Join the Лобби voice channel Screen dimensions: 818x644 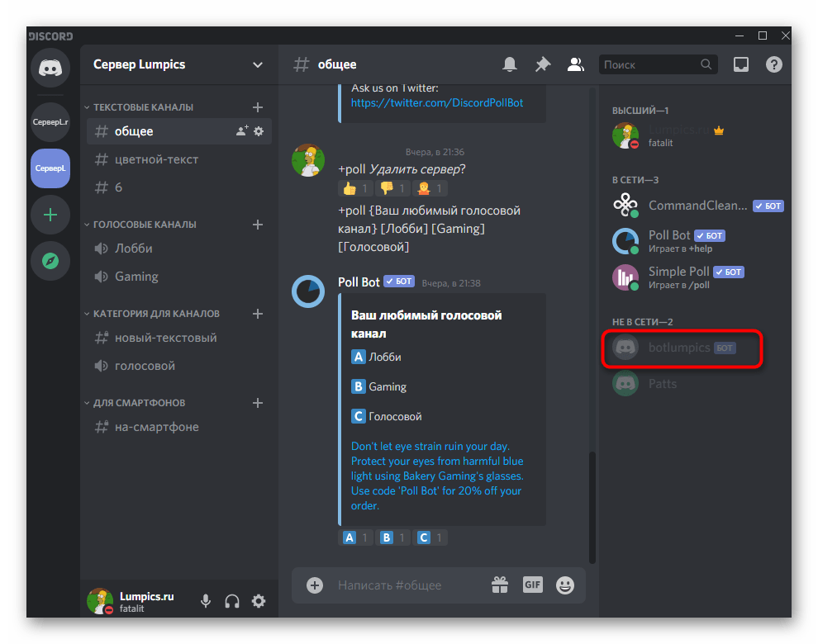click(x=134, y=249)
